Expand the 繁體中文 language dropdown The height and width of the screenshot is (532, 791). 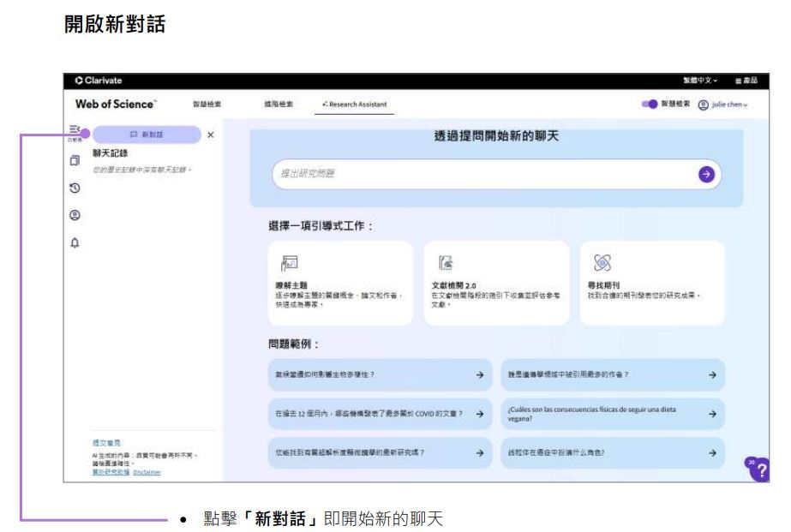[700, 81]
